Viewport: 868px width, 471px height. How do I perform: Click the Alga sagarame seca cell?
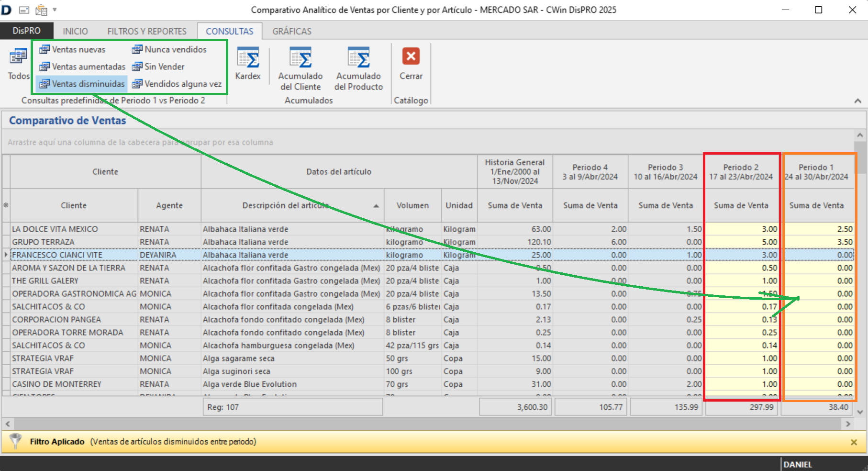coord(292,359)
